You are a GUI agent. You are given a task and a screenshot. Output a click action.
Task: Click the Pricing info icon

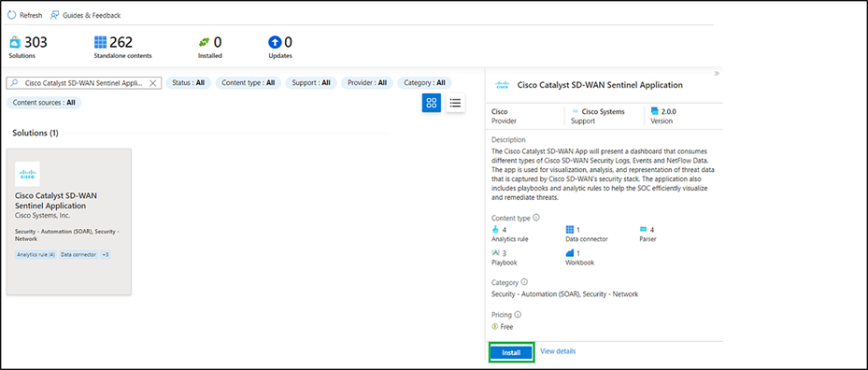[518, 315]
